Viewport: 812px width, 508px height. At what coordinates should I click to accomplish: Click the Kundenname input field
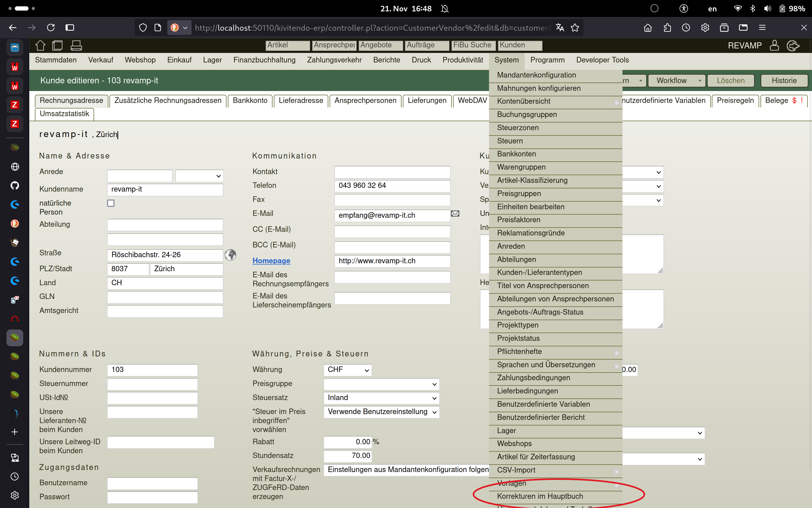[x=165, y=189]
